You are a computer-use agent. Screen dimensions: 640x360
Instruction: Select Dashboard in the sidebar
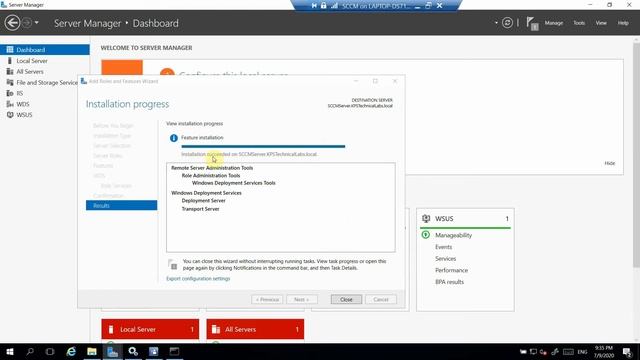pos(45,50)
